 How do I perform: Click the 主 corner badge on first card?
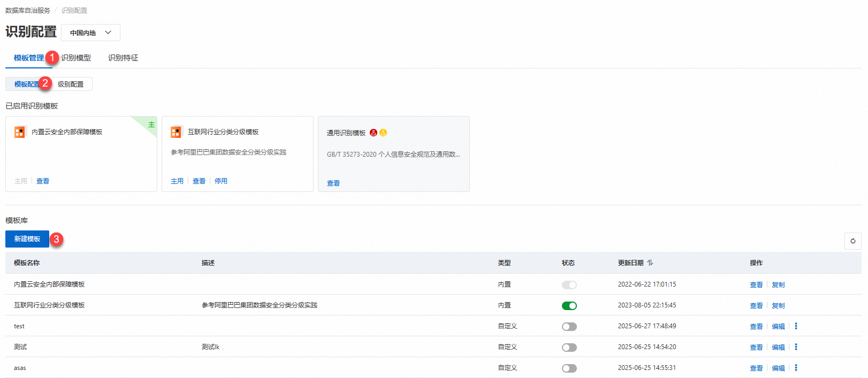click(x=151, y=124)
